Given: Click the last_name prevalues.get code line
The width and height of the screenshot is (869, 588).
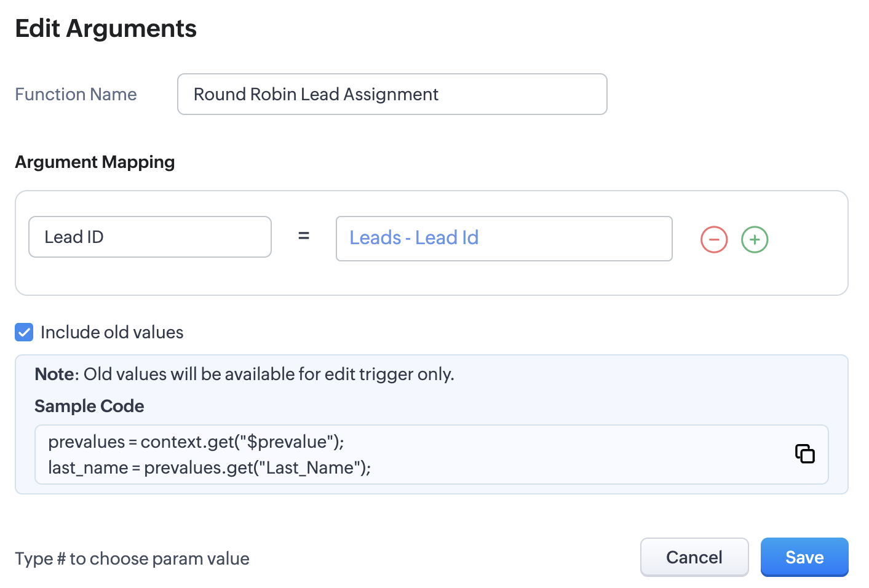Looking at the screenshot, I should (209, 468).
